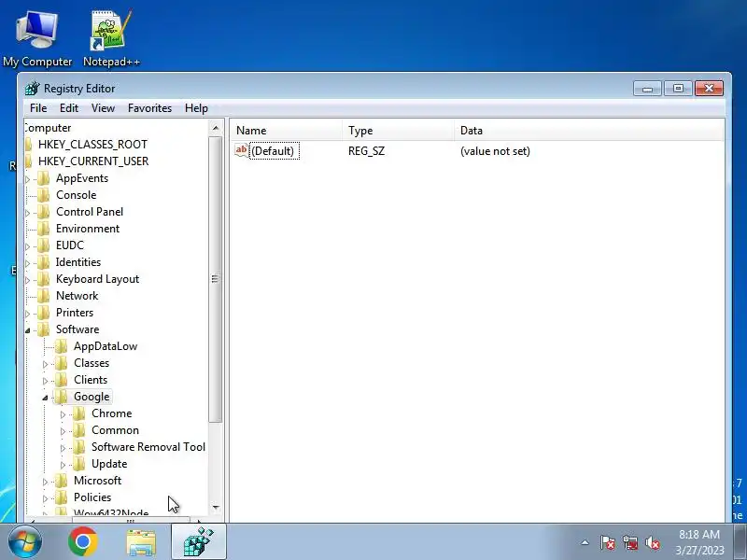Screen dimensions: 747x560
Task: Click the Control Panel folder icon
Action: (43, 212)
